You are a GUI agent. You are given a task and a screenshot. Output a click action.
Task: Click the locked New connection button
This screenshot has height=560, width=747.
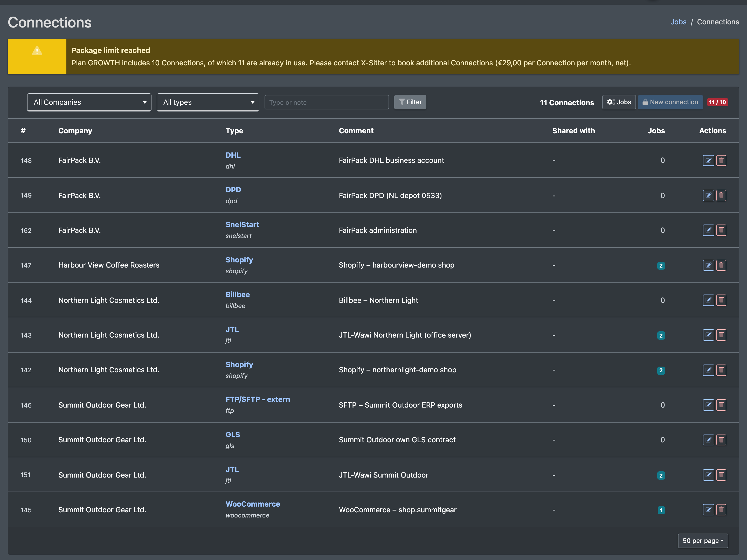tap(670, 102)
